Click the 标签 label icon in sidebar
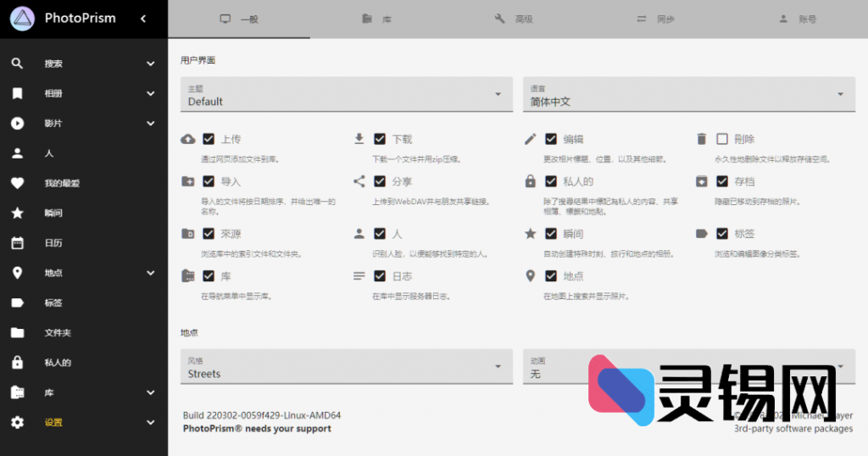The height and width of the screenshot is (456, 868). (x=17, y=303)
